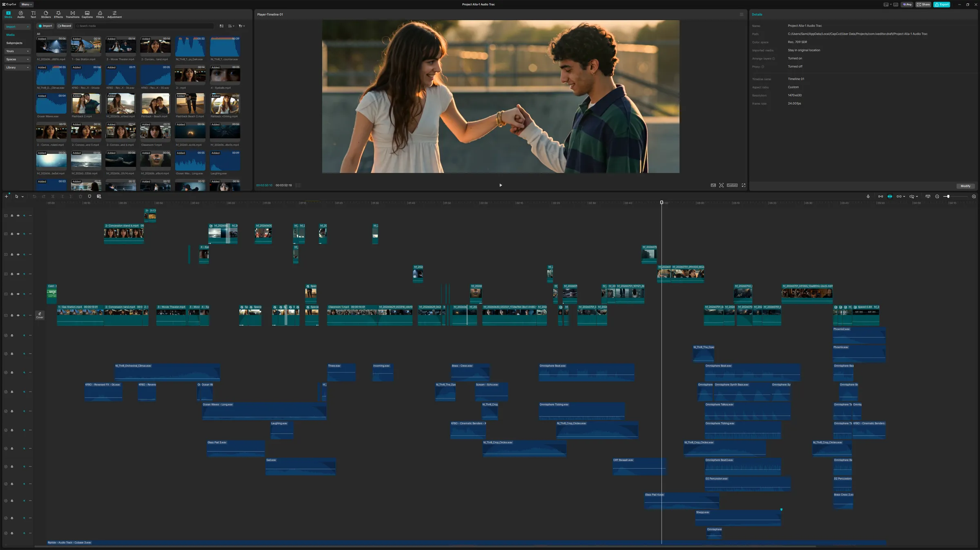This screenshot has height=550, width=980.
Task: Open the CapCut Menu dropdown
Action: click(x=27, y=4)
